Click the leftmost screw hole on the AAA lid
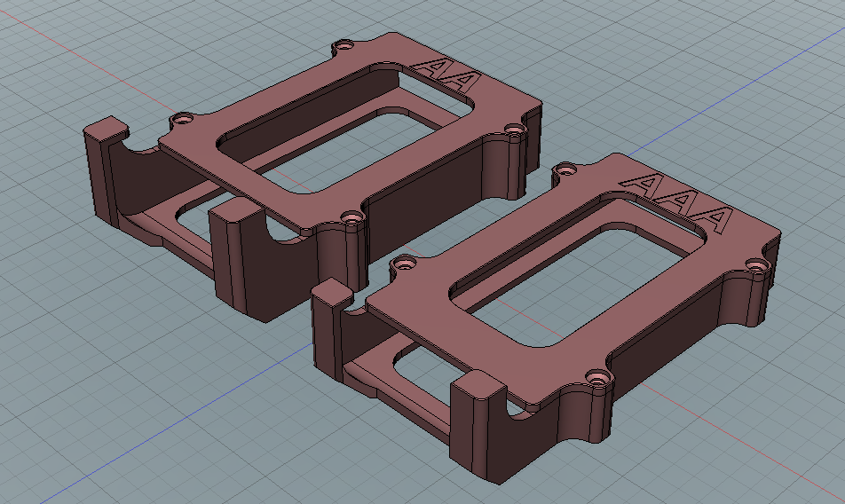The height and width of the screenshot is (504, 845). (407, 263)
